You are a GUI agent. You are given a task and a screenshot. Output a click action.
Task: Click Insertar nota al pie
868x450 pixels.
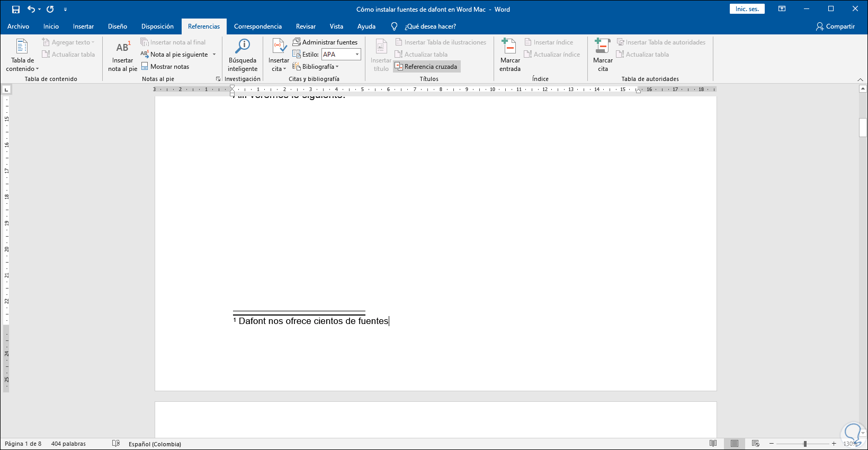click(x=123, y=55)
